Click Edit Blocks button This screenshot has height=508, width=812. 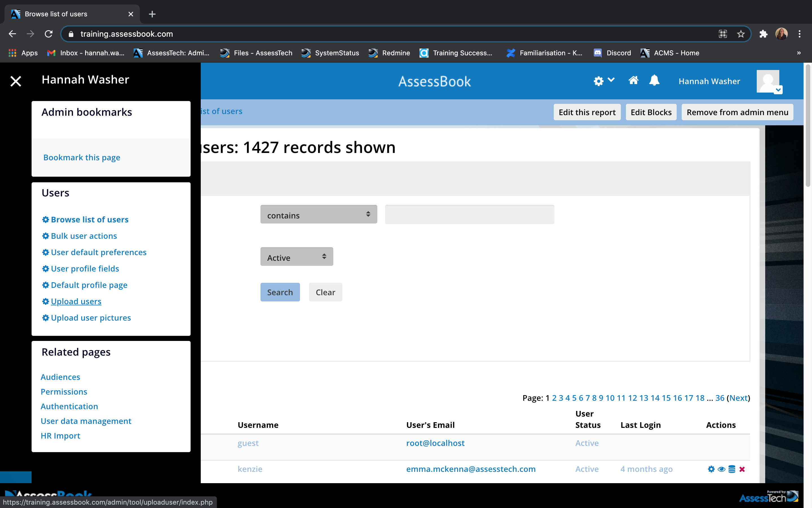coord(651,112)
